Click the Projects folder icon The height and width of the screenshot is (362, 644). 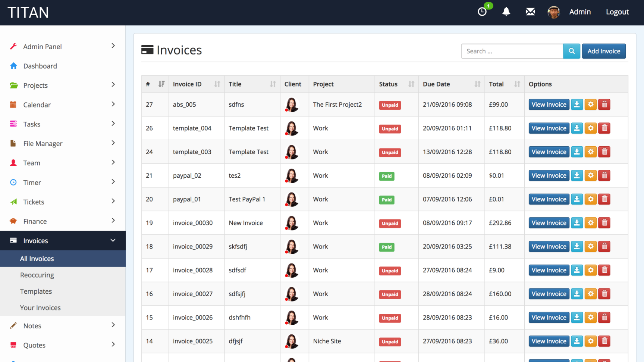coord(14,85)
